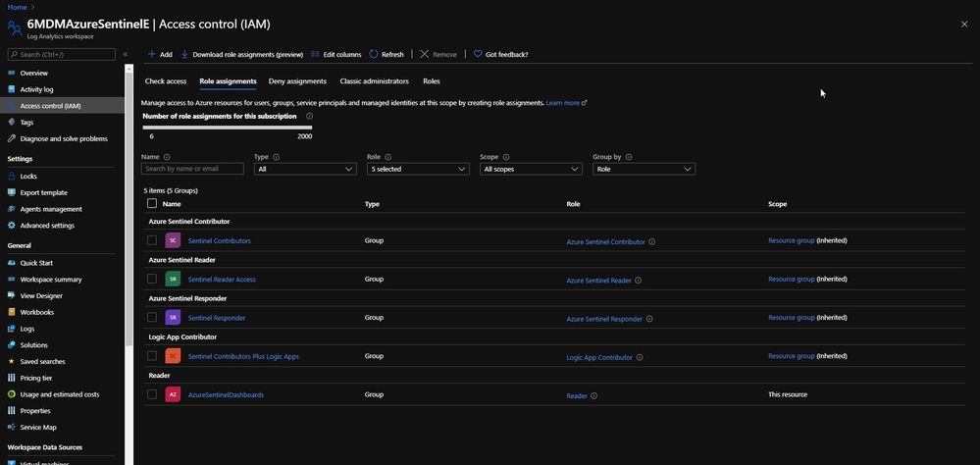980x465 pixels.
Task: Open the Overview sidebar icon
Action: pos(11,74)
